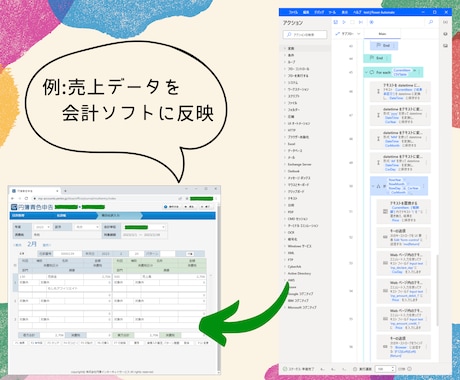460x380 pixels.
Task: Open options dots on the For each action
Action: (x=420, y=72)
